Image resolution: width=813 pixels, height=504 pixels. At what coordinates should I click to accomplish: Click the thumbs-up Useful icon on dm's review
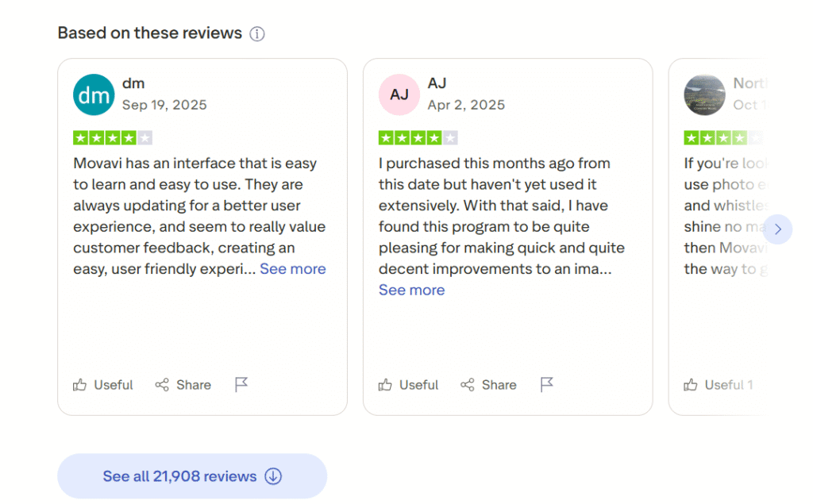pos(80,384)
